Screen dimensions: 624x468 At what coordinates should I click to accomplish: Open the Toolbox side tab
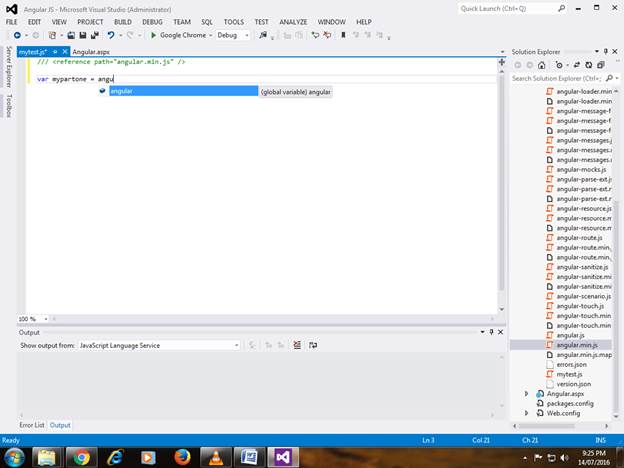pyautogui.click(x=9, y=106)
